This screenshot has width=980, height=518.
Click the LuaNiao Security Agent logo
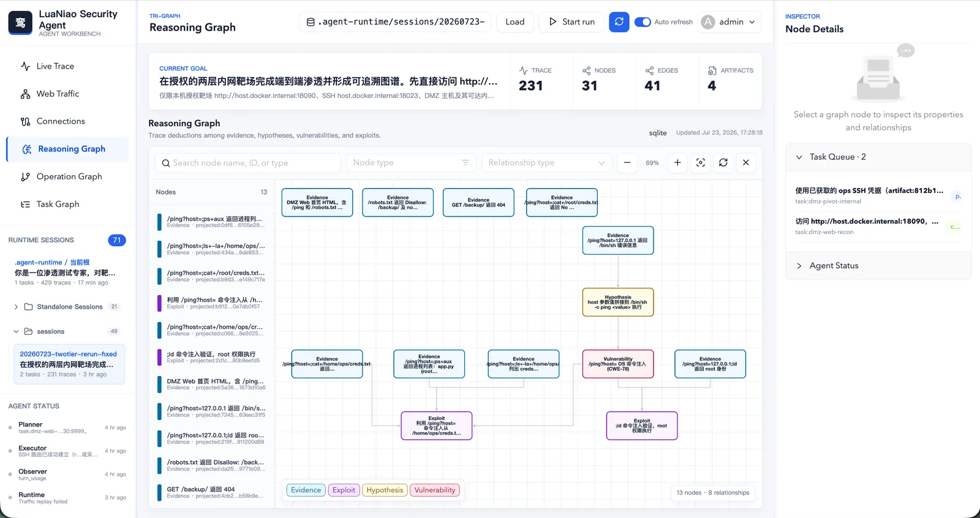coord(20,23)
